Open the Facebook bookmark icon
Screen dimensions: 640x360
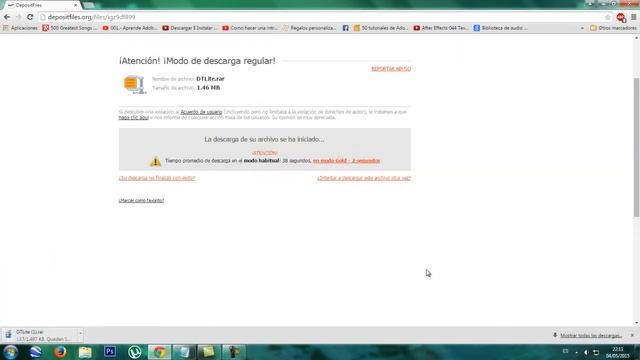point(345,28)
